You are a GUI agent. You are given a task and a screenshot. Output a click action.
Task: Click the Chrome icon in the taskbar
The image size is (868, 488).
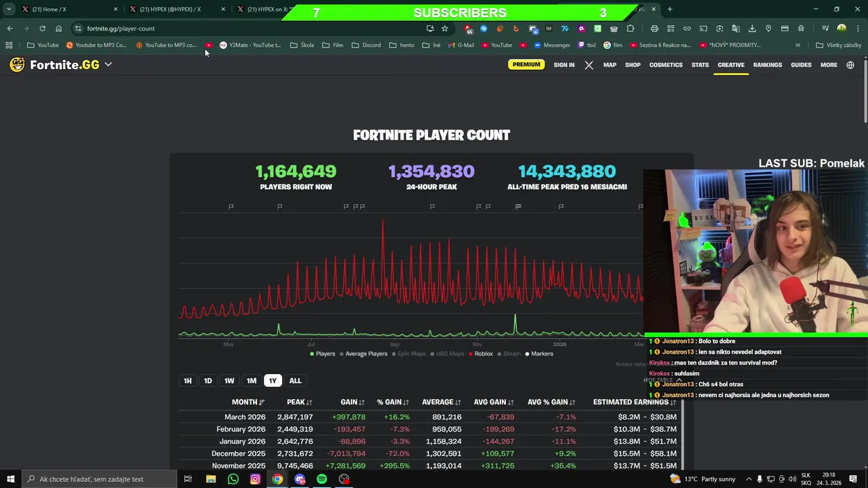277,479
